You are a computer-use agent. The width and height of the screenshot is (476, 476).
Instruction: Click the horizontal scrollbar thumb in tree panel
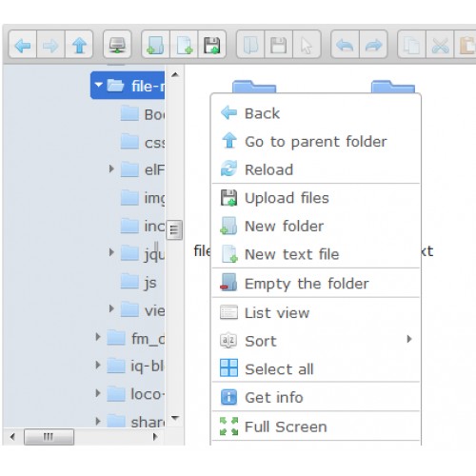click(x=49, y=437)
